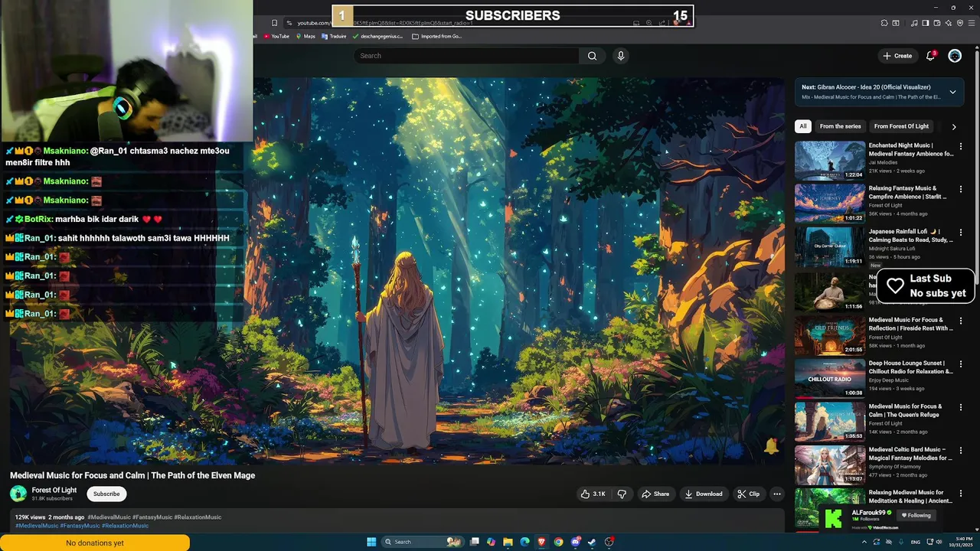Dislike the video with thumbs down
The width and height of the screenshot is (980, 551).
[x=622, y=494]
